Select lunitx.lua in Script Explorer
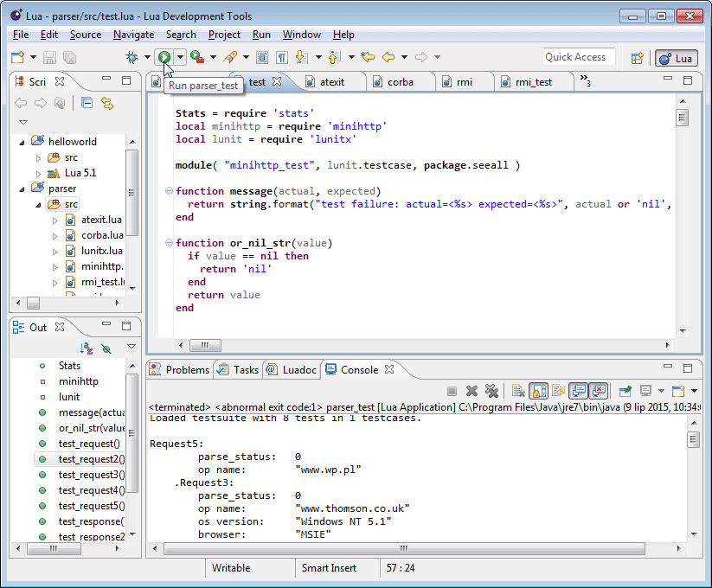The width and height of the screenshot is (712, 588). pyautogui.click(x=102, y=251)
